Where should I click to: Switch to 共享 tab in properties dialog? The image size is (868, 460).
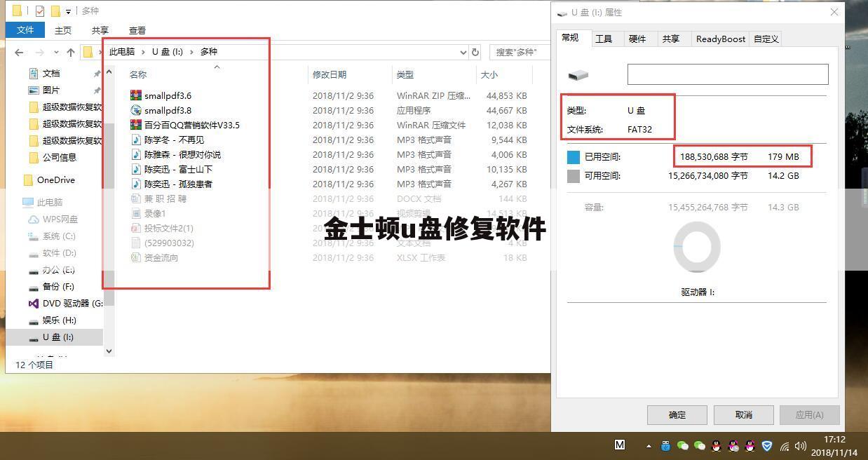[x=671, y=39]
